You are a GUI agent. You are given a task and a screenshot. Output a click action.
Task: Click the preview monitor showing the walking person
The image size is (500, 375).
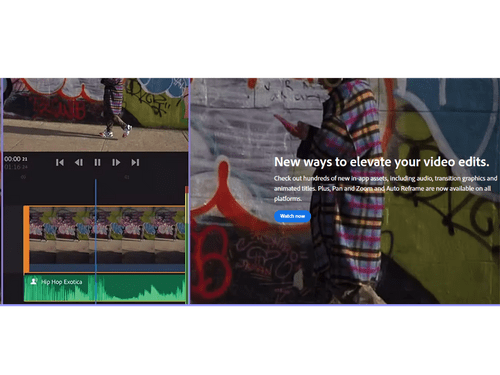(x=96, y=115)
